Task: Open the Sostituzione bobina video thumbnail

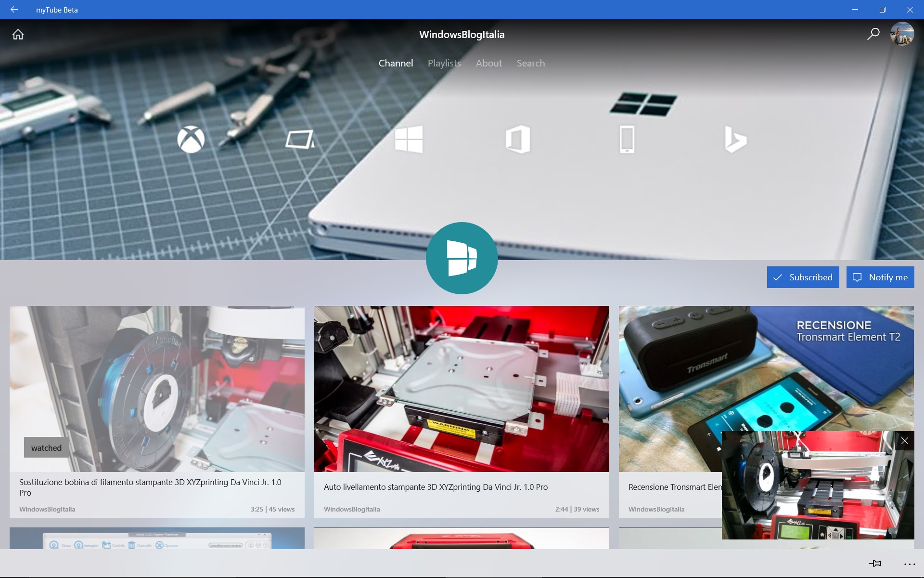Action: click(157, 389)
